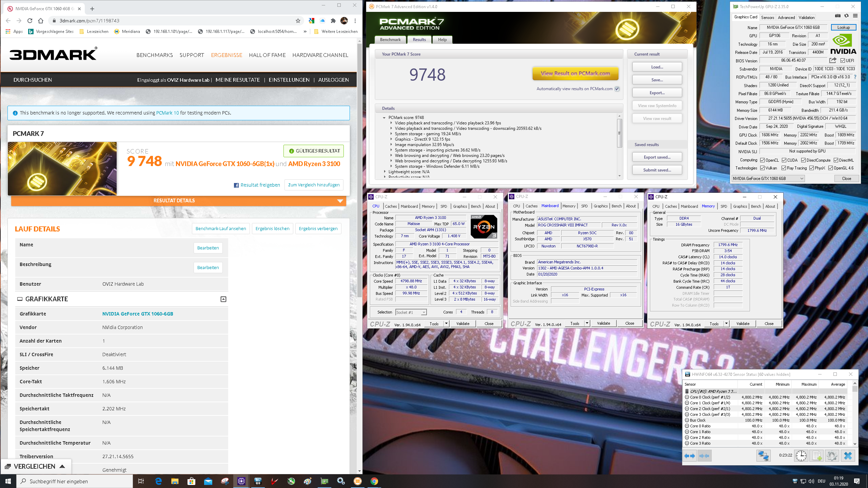This screenshot has height=488, width=868.
Task: Click the Chrome profile avatar
Action: (x=344, y=21)
